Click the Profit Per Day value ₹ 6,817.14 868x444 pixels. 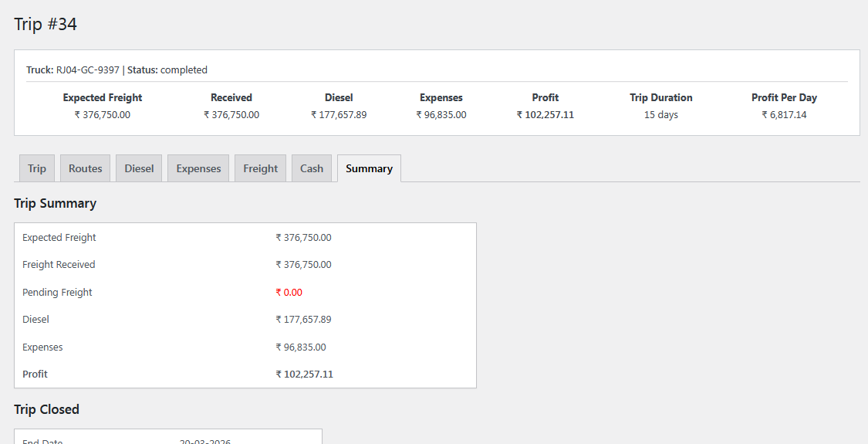coord(784,115)
